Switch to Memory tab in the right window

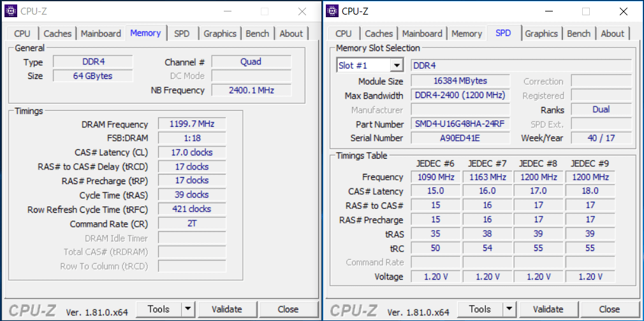pyautogui.click(x=467, y=34)
